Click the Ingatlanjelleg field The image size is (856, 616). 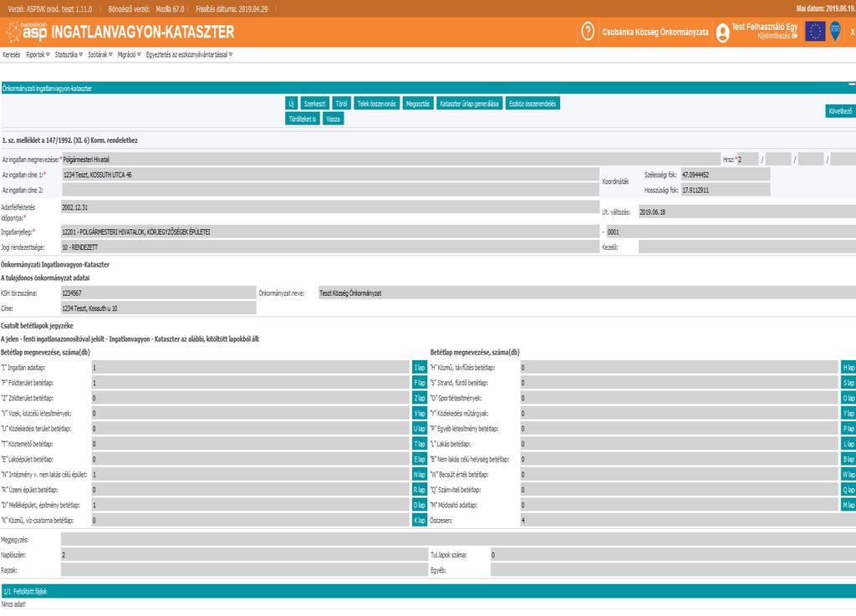pos(330,232)
